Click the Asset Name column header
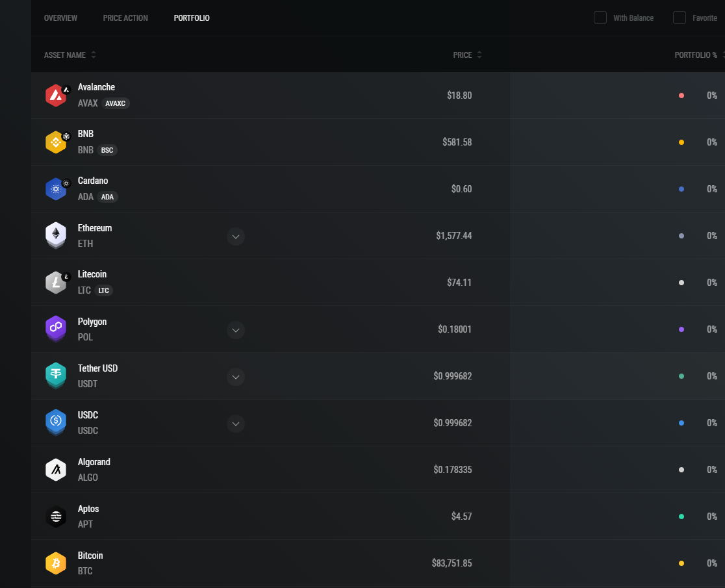 pyautogui.click(x=65, y=55)
